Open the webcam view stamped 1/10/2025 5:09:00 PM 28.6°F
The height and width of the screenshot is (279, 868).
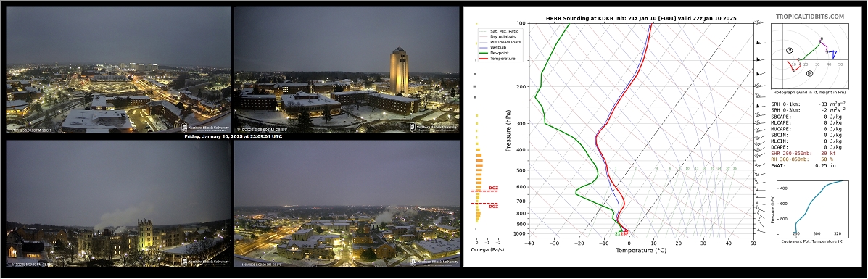tap(118, 70)
